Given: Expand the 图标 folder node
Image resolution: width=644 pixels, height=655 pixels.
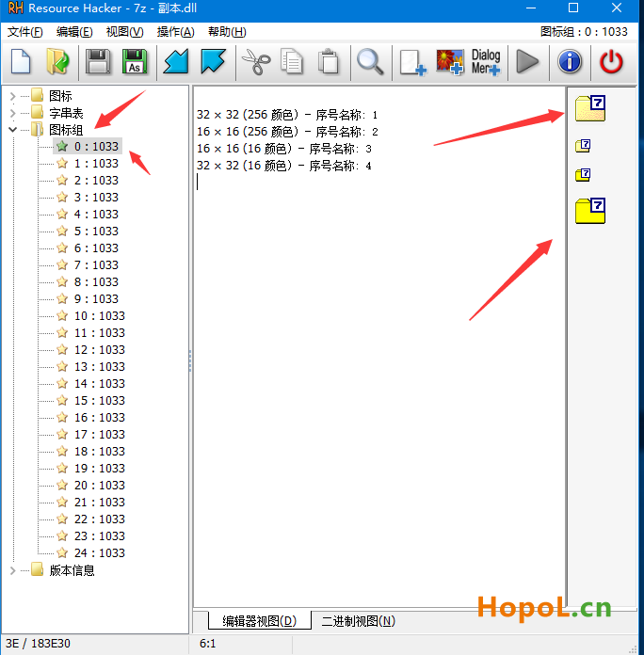Looking at the screenshot, I should pos(12,97).
